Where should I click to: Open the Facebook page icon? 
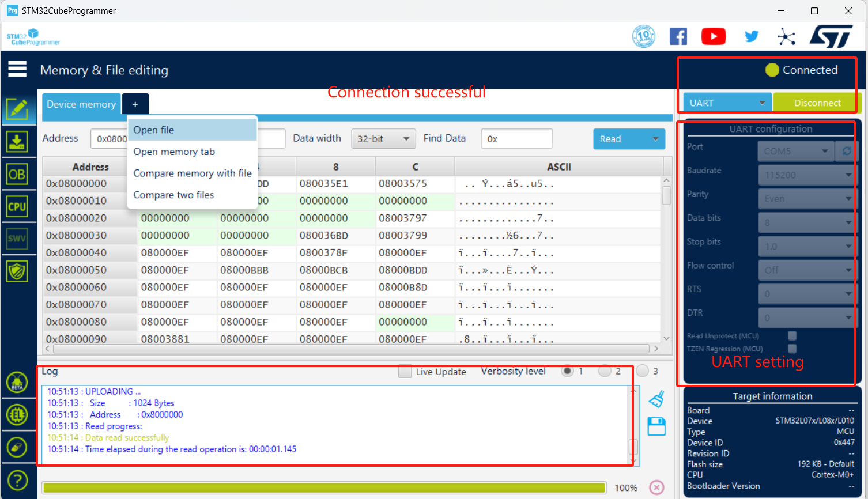[x=678, y=36]
